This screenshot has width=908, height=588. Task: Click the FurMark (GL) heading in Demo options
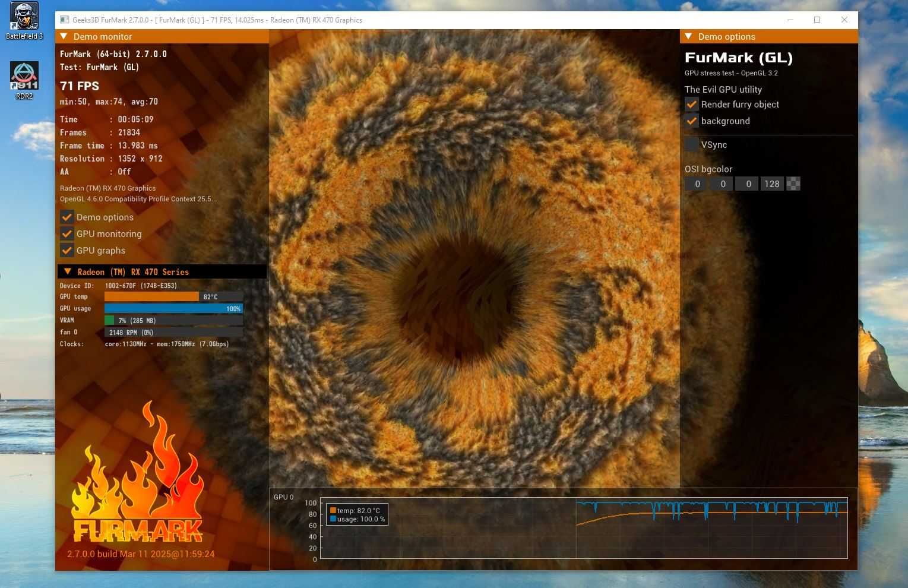click(739, 58)
